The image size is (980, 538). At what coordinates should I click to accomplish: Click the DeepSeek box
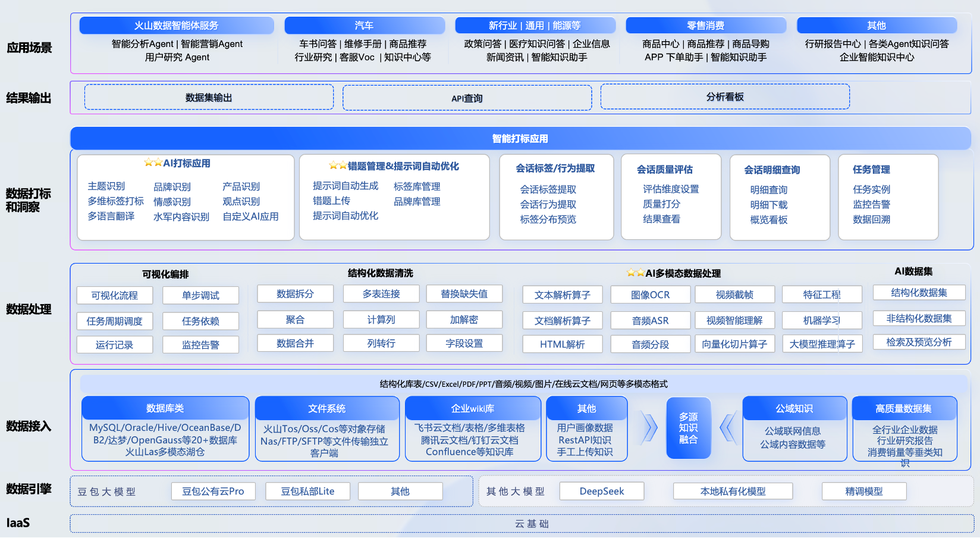602,491
